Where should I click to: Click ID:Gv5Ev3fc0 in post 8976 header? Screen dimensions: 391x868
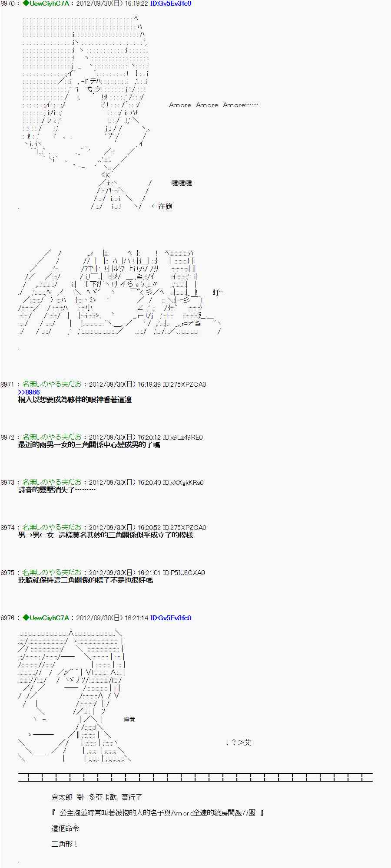pyautogui.click(x=170, y=618)
